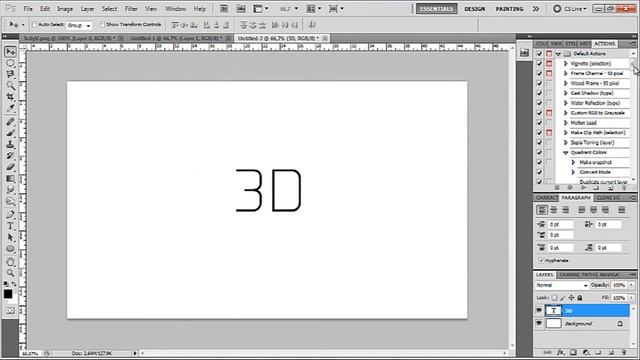Toggle Lock transparent pixels in Layers
Screen dimensions: 640x360
[554, 298]
